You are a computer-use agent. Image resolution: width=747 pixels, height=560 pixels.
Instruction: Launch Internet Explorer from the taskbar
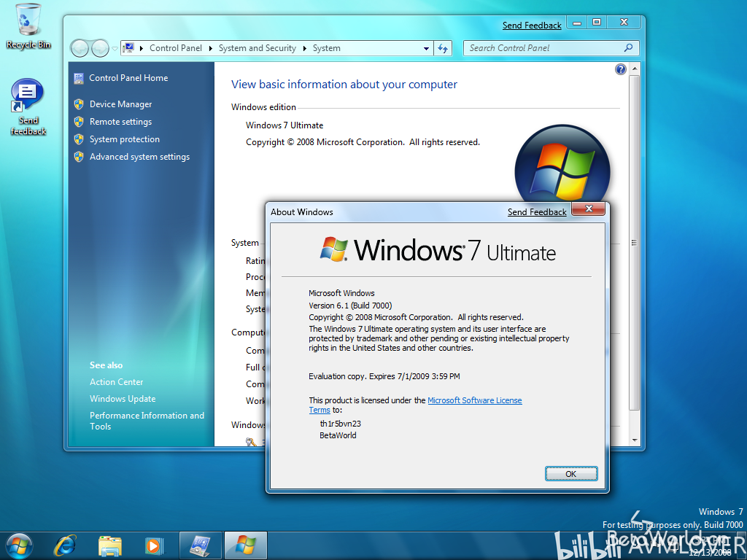coord(65,545)
